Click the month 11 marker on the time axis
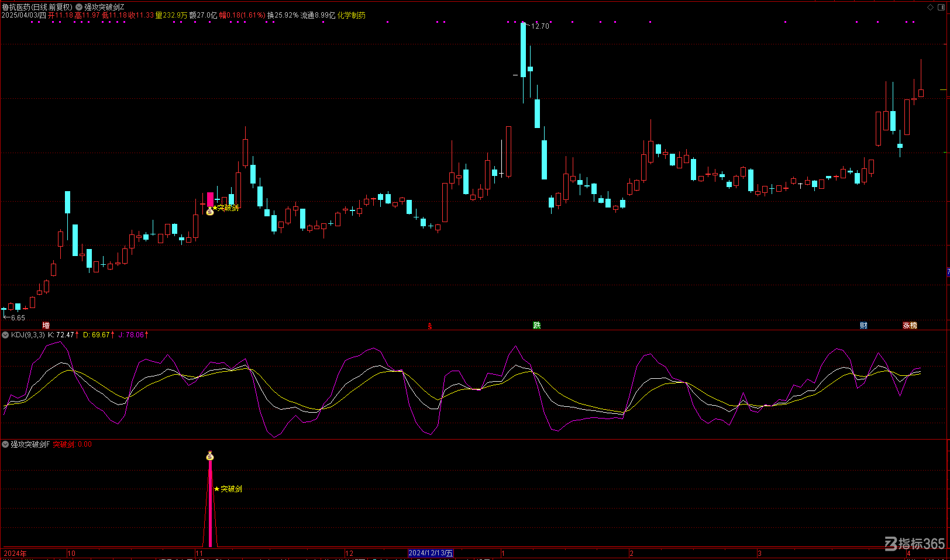 pos(199,554)
